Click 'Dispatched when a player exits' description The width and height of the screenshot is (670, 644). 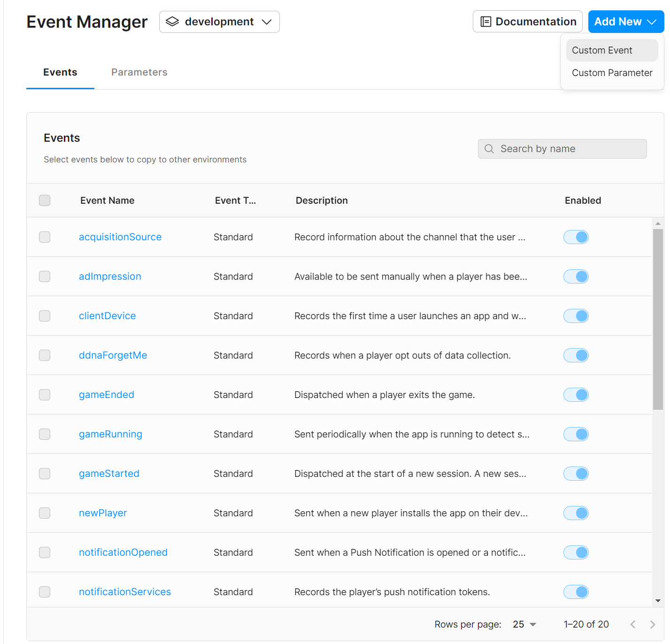tap(385, 395)
